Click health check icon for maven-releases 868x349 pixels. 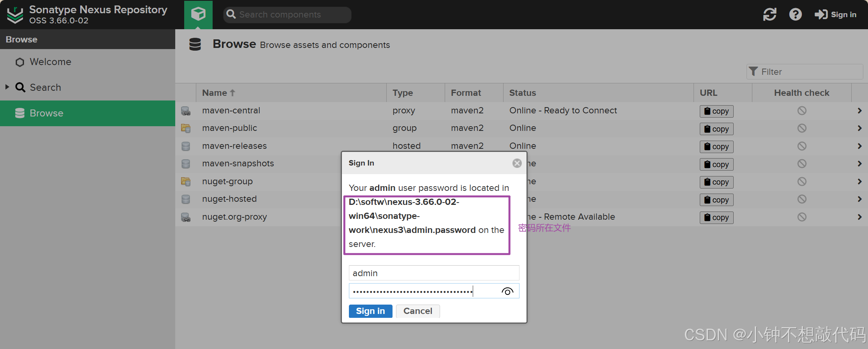[x=801, y=146]
